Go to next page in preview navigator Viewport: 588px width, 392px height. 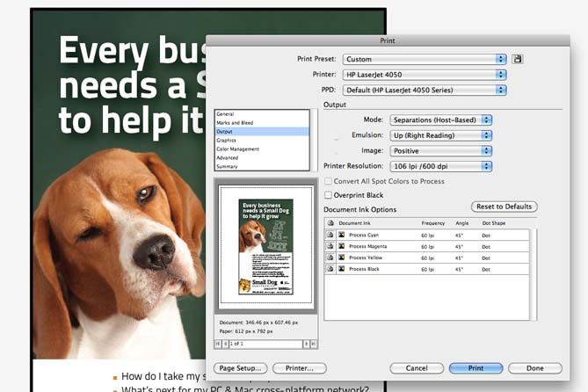click(307, 344)
